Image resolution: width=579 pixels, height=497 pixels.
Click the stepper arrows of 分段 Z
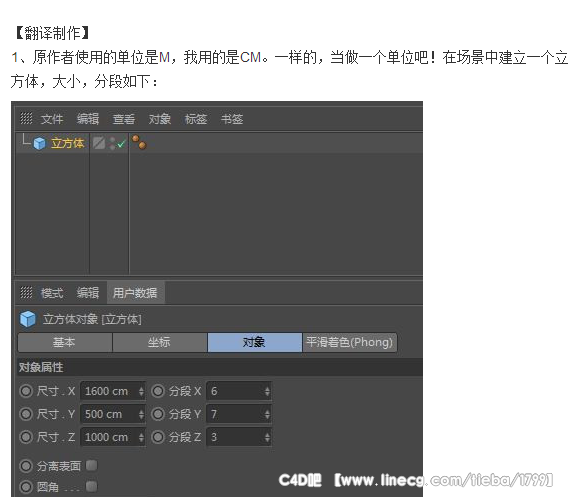pos(267,438)
